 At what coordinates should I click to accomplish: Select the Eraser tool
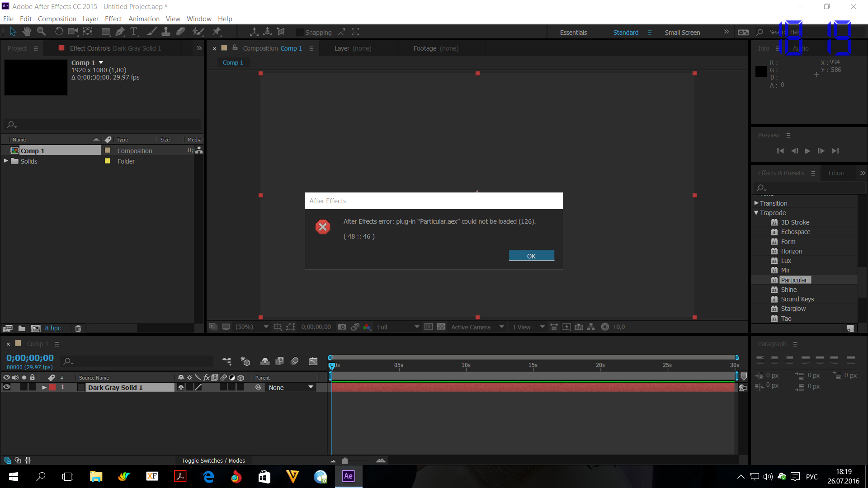point(180,32)
